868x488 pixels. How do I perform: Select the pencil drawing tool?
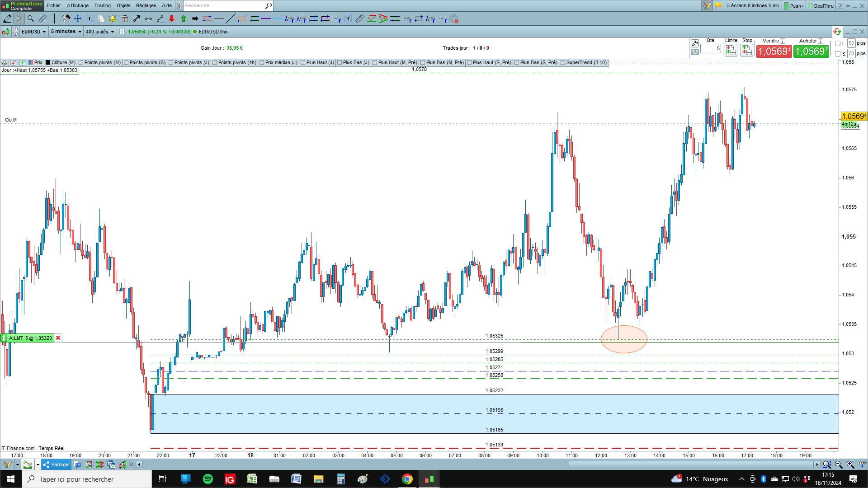pos(7,19)
